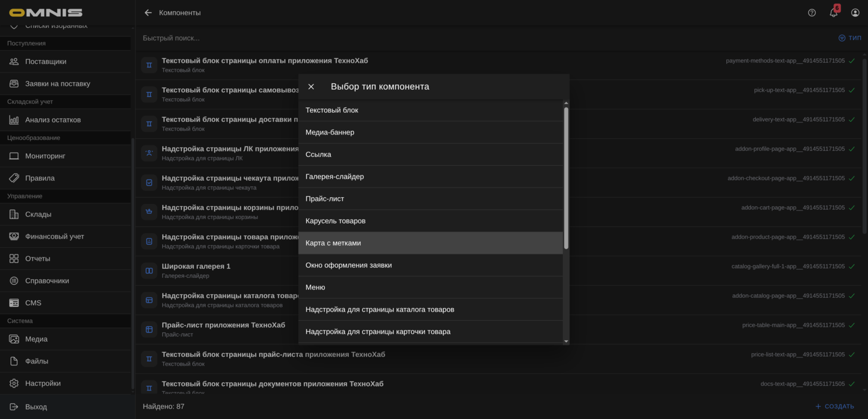Open notifications via the bell icon
The image size is (868, 419).
(x=833, y=12)
